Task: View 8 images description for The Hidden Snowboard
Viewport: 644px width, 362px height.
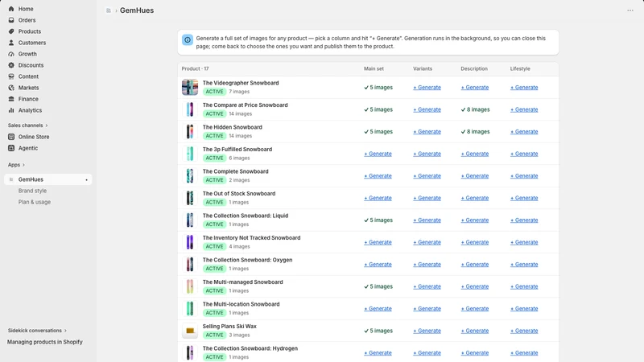Action: [x=475, y=132]
